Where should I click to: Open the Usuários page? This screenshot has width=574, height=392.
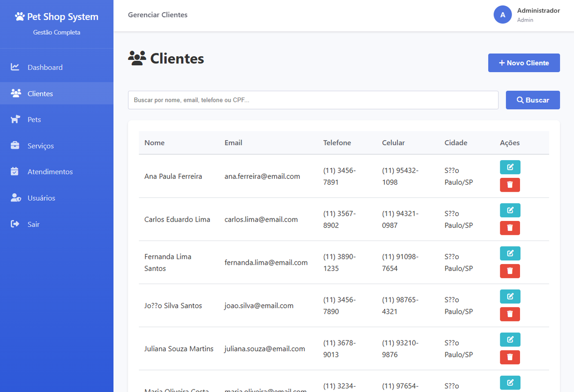click(57, 198)
